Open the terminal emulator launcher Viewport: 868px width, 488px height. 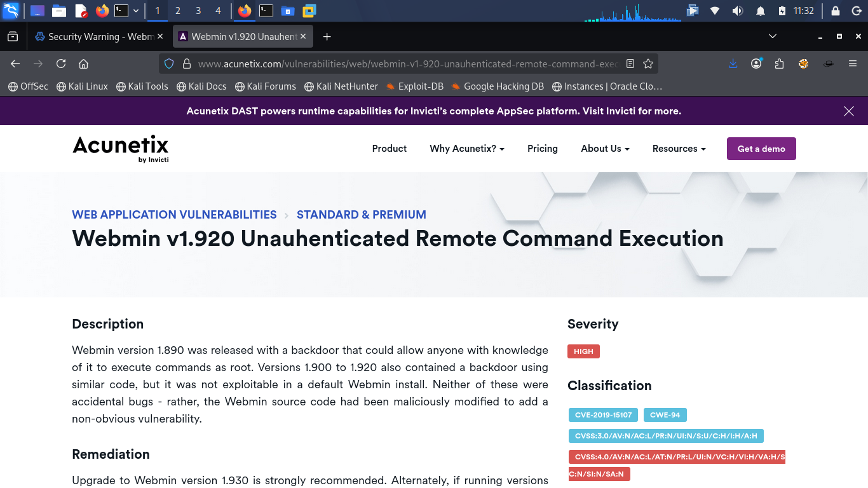pyautogui.click(x=121, y=11)
